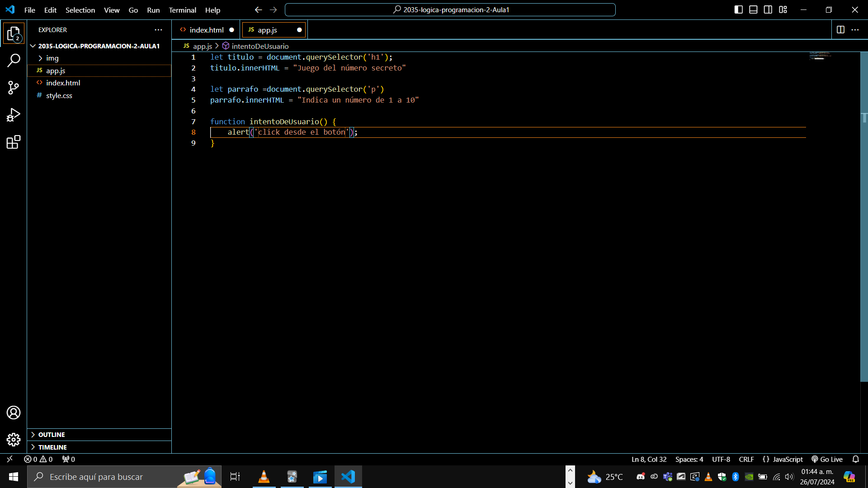Open the Customize Layout icon

(x=783, y=9)
